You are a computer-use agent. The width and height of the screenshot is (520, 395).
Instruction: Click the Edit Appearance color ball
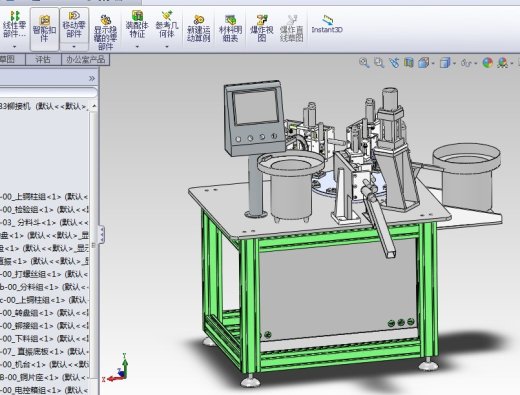coord(488,63)
